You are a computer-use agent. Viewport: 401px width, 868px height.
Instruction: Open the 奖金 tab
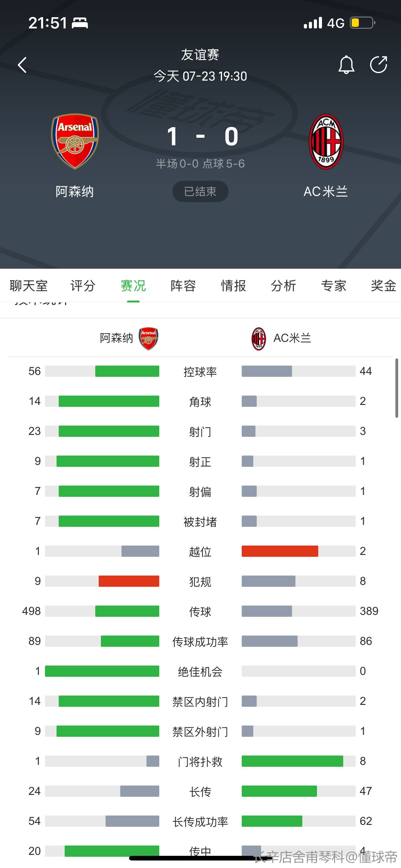tap(384, 286)
